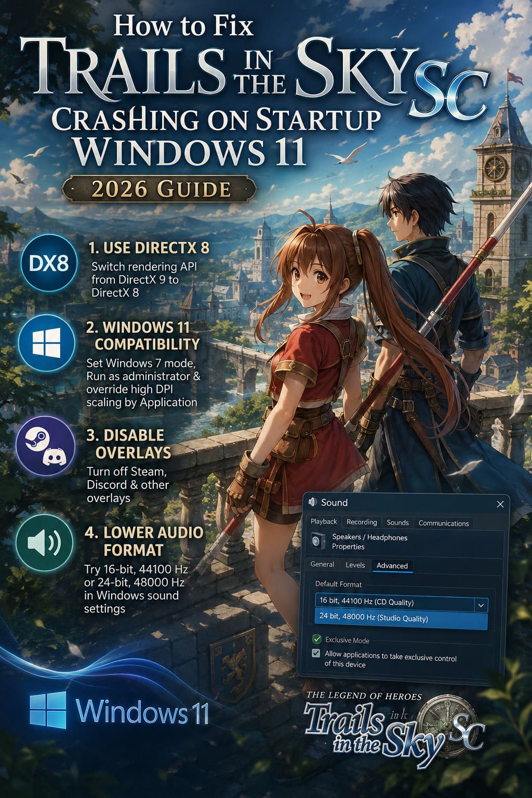Choose 16 bit, 44100 Hz (CD Quality)
Image resolution: width=532 pixels, height=798 pixels.
(395, 602)
